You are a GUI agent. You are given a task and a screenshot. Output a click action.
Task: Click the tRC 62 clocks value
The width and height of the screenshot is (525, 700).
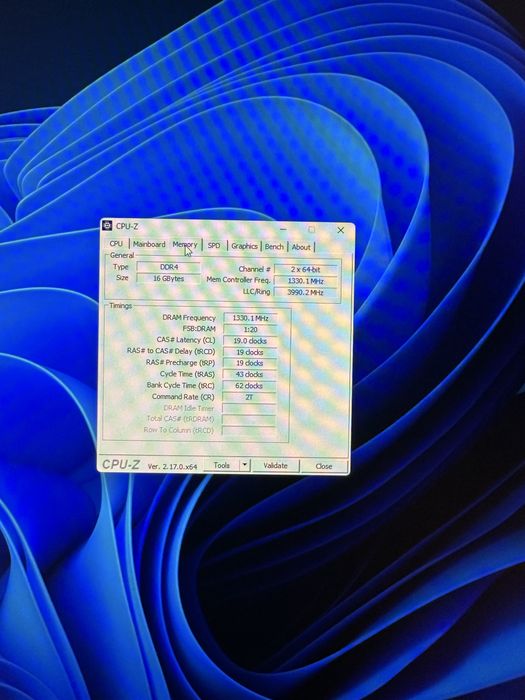249,385
